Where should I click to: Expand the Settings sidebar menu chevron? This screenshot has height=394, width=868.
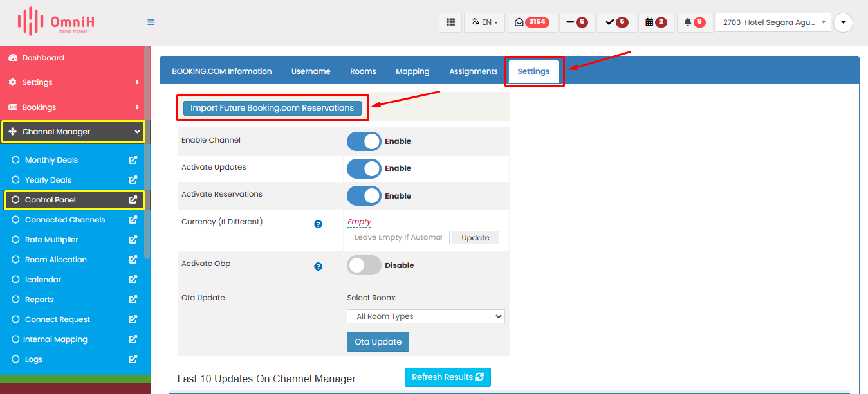[137, 82]
